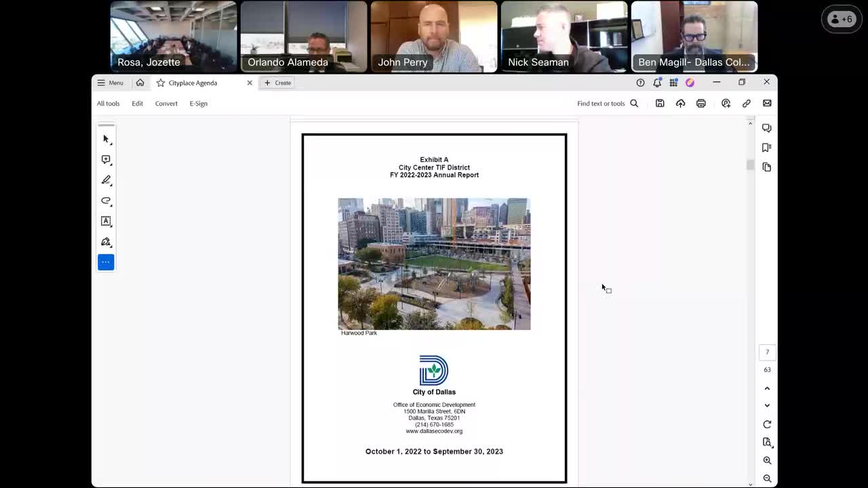This screenshot has width=868, height=488.
Task: Rotate the page with the rotate icon
Action: (x=767, y=424)
